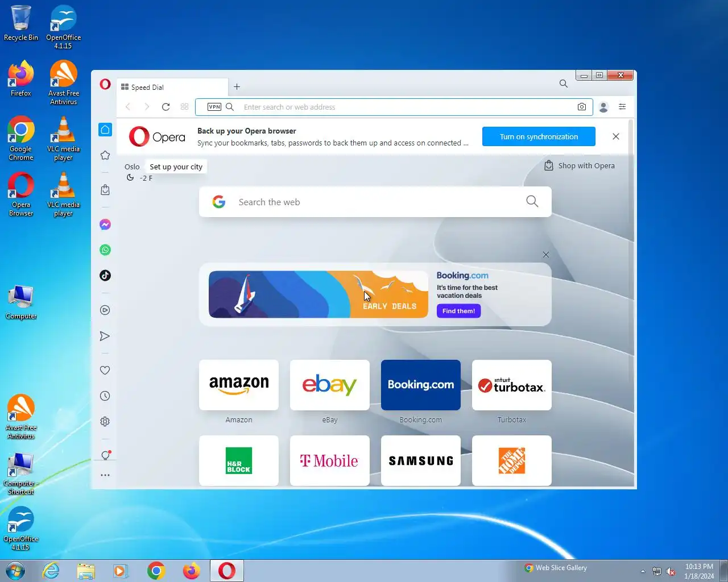Screen dimensions: 728x582
Task: Open the Home Depot speed dial tile
Action: coord(512,460)
